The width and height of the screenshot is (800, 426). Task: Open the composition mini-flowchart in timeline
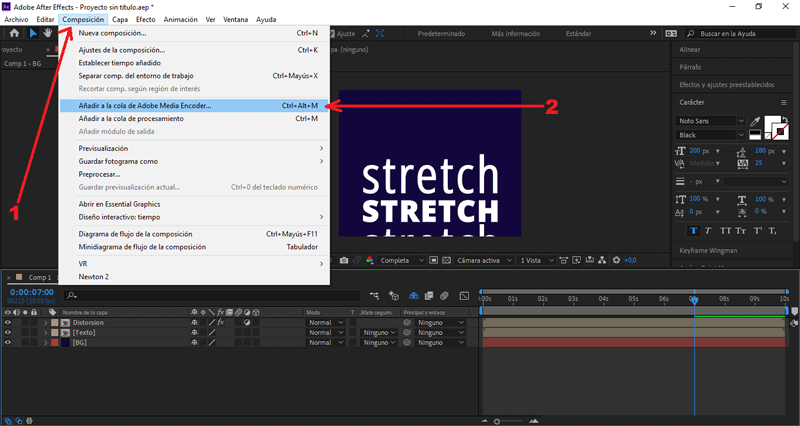374,296
